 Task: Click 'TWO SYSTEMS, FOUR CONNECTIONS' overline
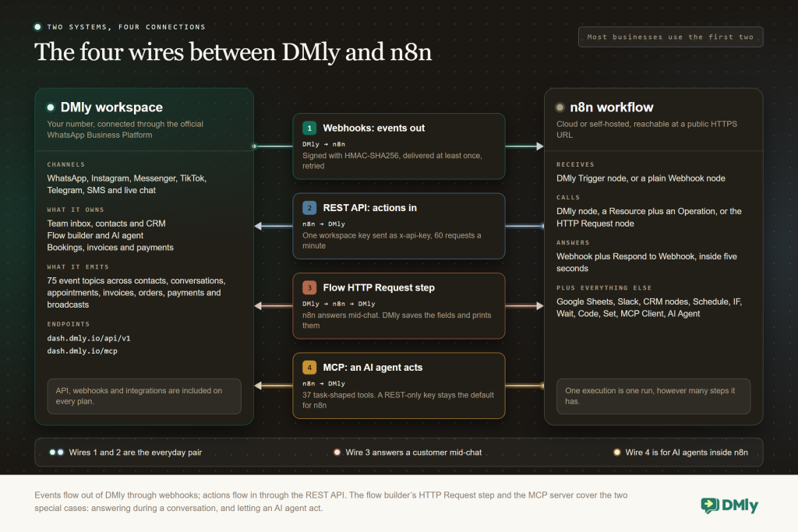point(126,27)
